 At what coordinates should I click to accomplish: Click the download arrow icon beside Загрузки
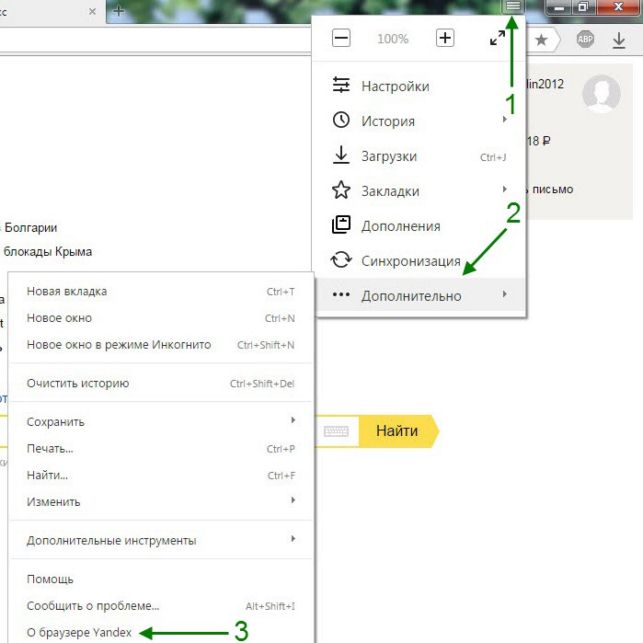point(341,155)
